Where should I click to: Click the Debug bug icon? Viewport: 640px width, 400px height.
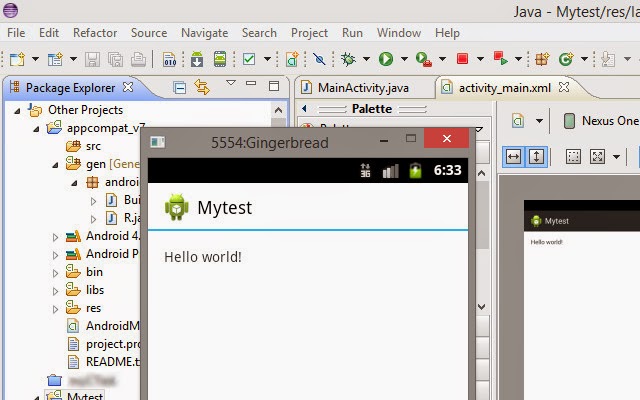tap(348, 59)
